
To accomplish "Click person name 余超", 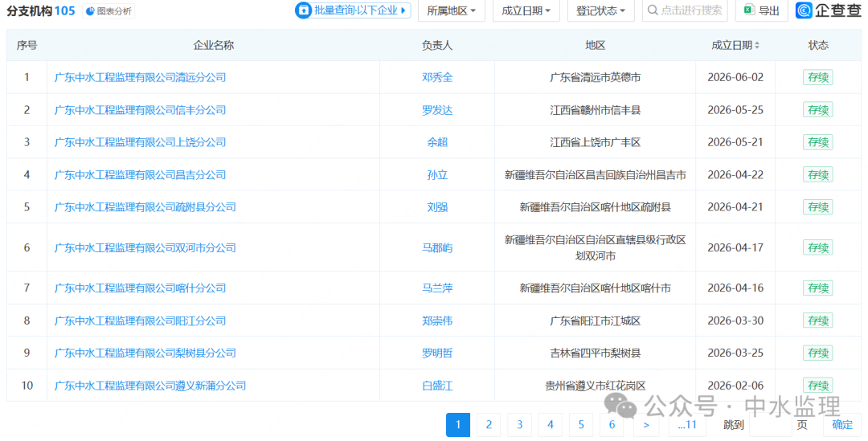I will click(x=437, y=142).
